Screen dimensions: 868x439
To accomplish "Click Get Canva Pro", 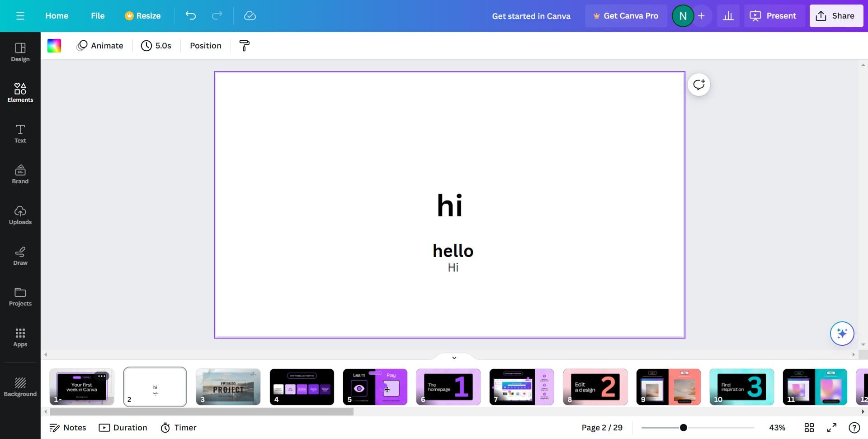I will click(x=626, y=15).
